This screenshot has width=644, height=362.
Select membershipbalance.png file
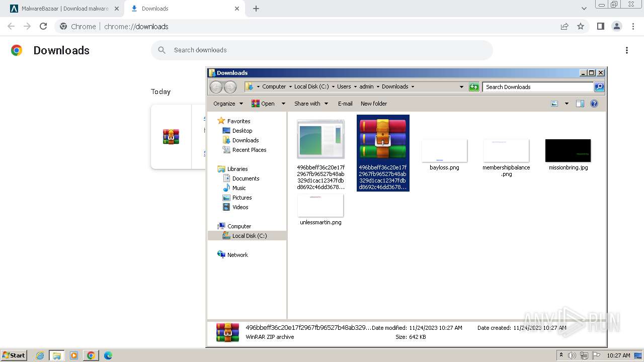506,157
